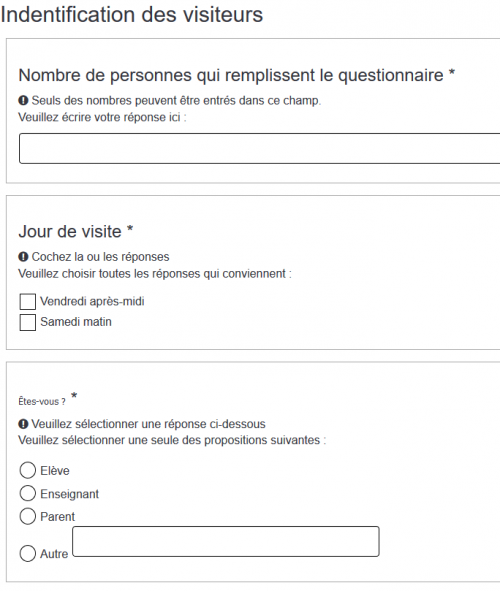Viewport: 500px width, 591px height.
Task: Choose the 'Enseignant' radio option
Action: (28, 493)
